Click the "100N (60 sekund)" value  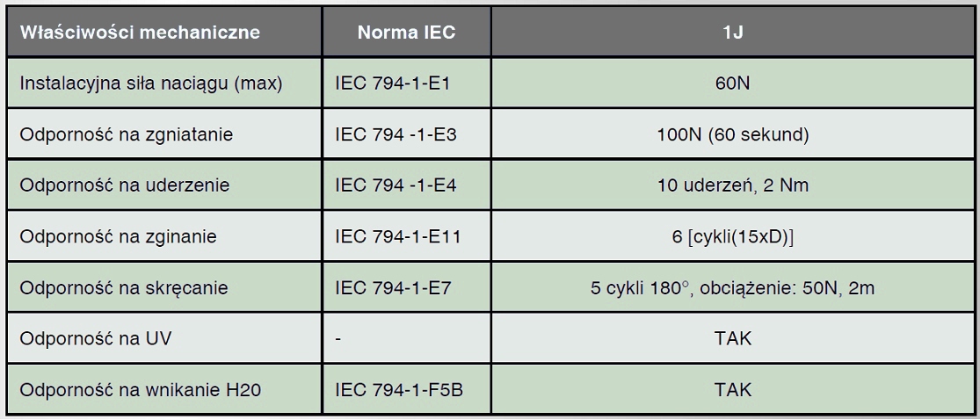click(732, 134)
